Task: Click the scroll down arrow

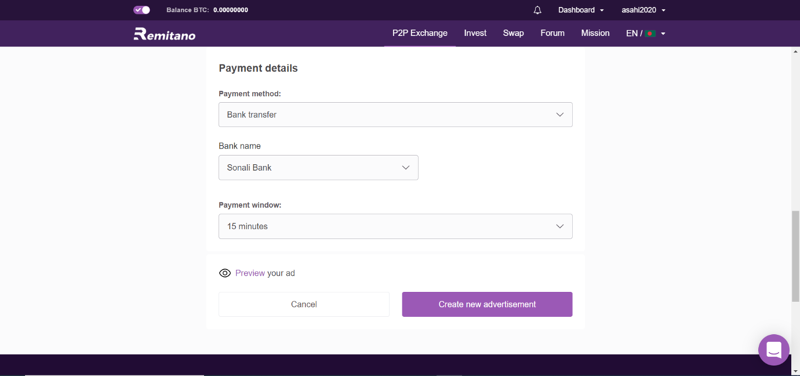Action: 795,371
